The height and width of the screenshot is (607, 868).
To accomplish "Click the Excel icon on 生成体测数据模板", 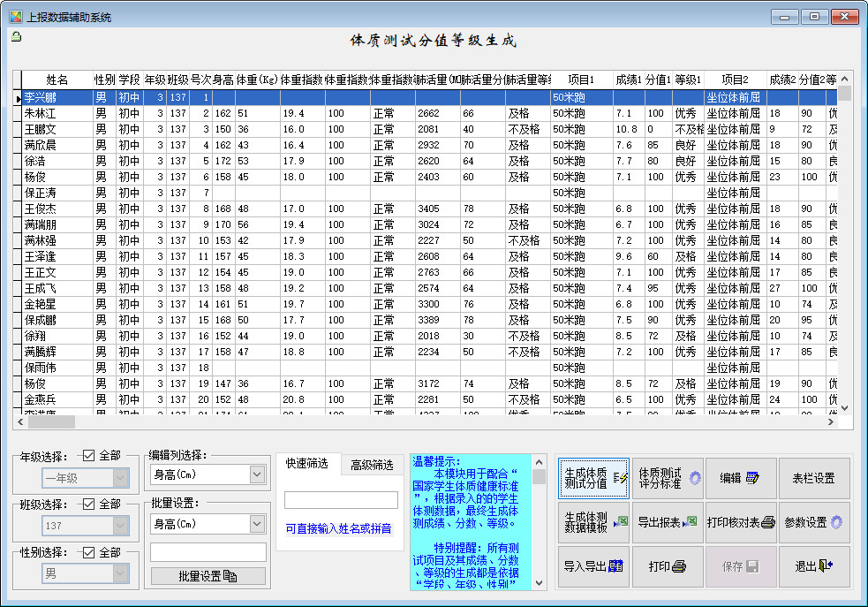I will click(x=621, y=522).
